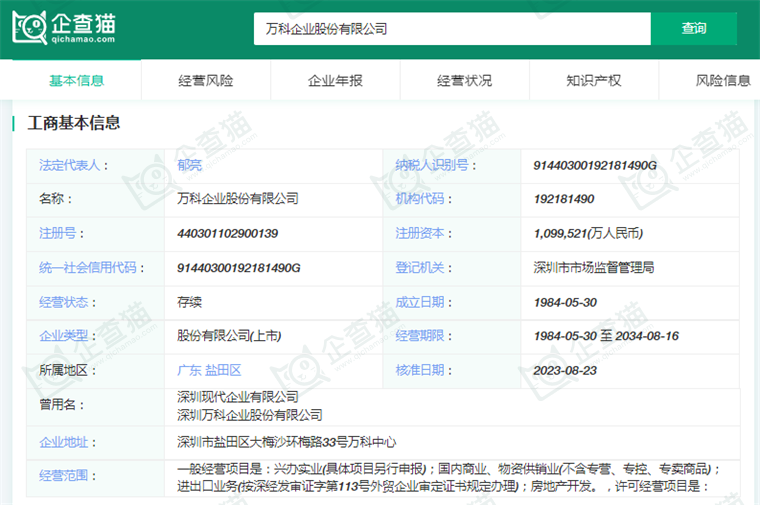Screen dimensions: 760x505
Task: Click the 企业类型 label
Action: tap(63, 335)
